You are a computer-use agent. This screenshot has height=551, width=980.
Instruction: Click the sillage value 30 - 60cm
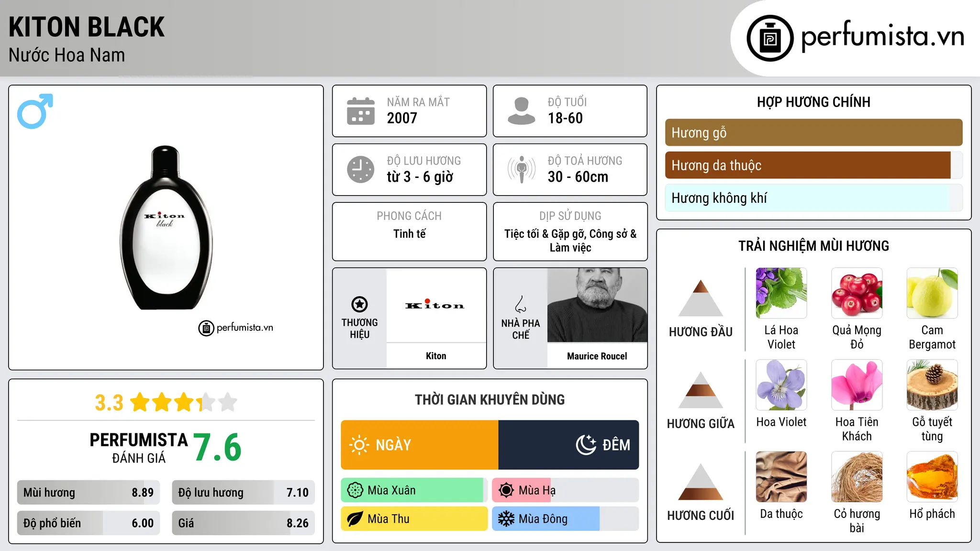coord(578,177)
